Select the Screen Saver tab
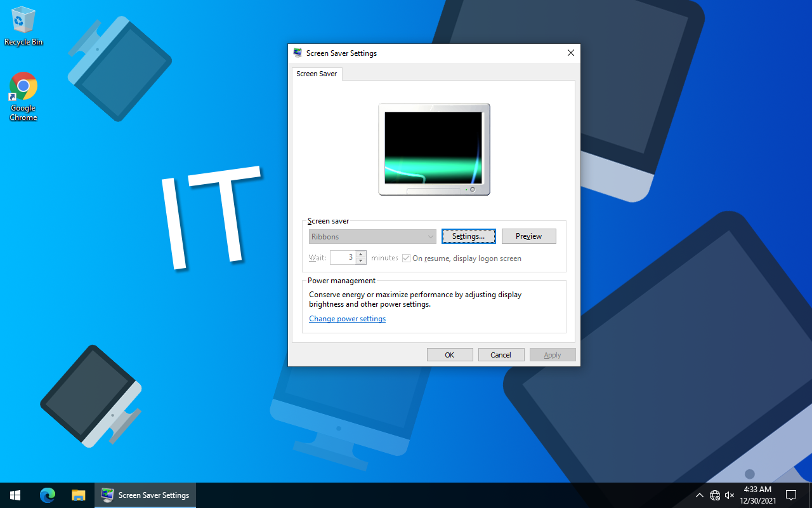Viewport: 812px width, 508px height. pyautogui.click(x=317, y=74)
